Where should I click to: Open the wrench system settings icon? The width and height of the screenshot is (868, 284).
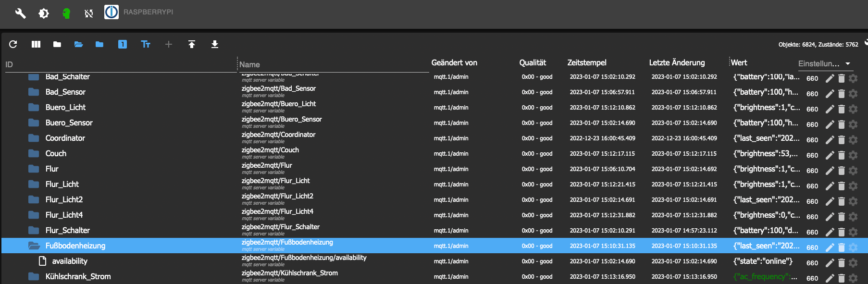(x=20, y=13)
